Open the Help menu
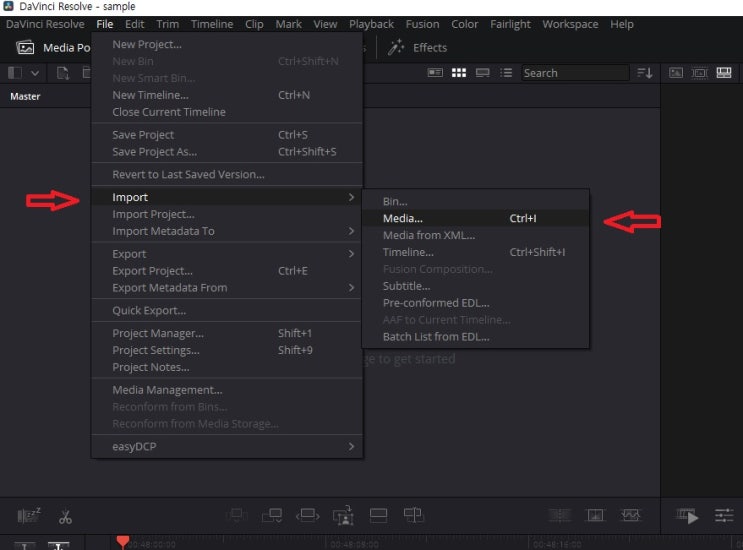743x550 pixels. pyautogui.click(x=622, y=24)
